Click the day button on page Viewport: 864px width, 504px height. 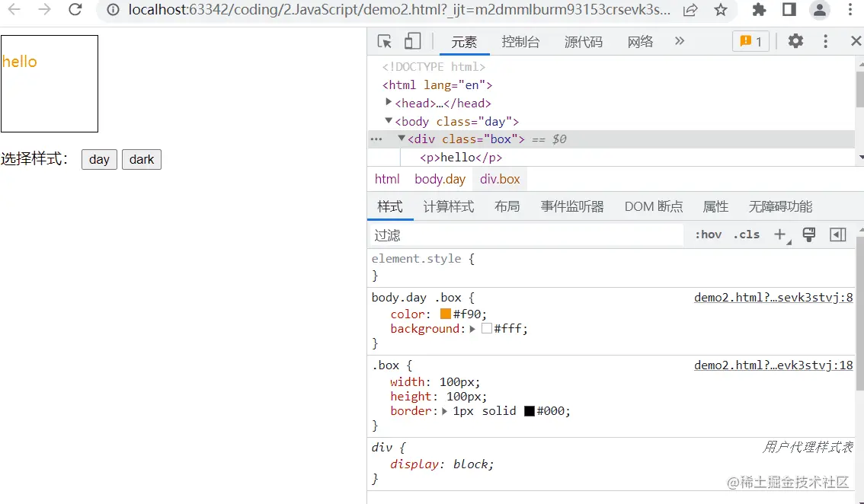99,159
